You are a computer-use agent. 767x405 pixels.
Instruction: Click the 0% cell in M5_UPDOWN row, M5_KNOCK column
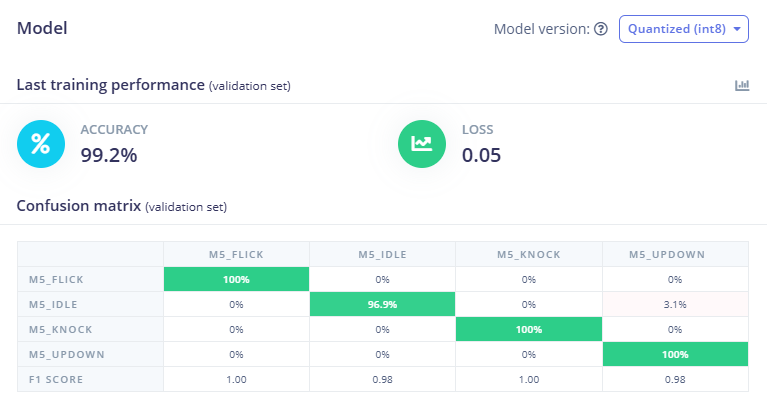coord(529,354)
